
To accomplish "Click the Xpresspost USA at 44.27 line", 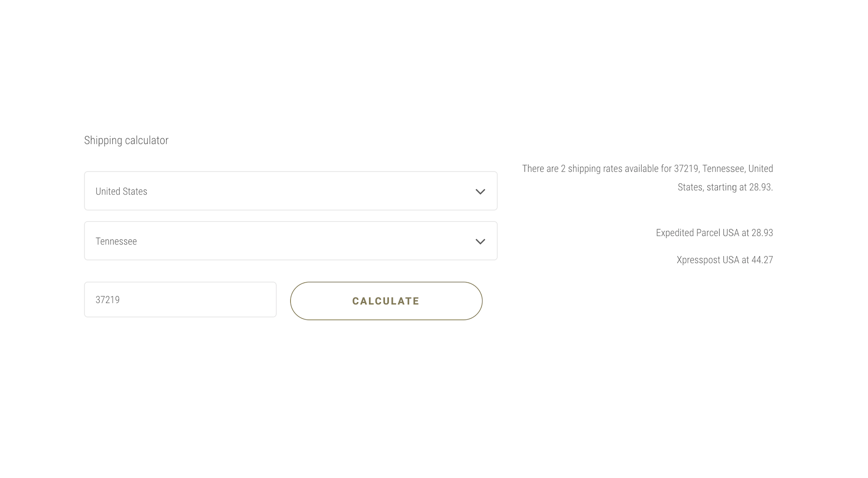I will (725, 260).
